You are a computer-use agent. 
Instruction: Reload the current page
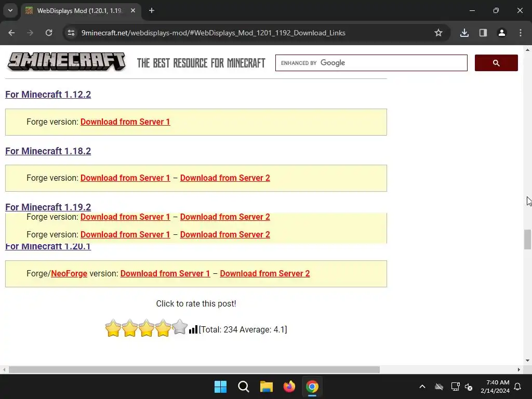pos(49,33)
